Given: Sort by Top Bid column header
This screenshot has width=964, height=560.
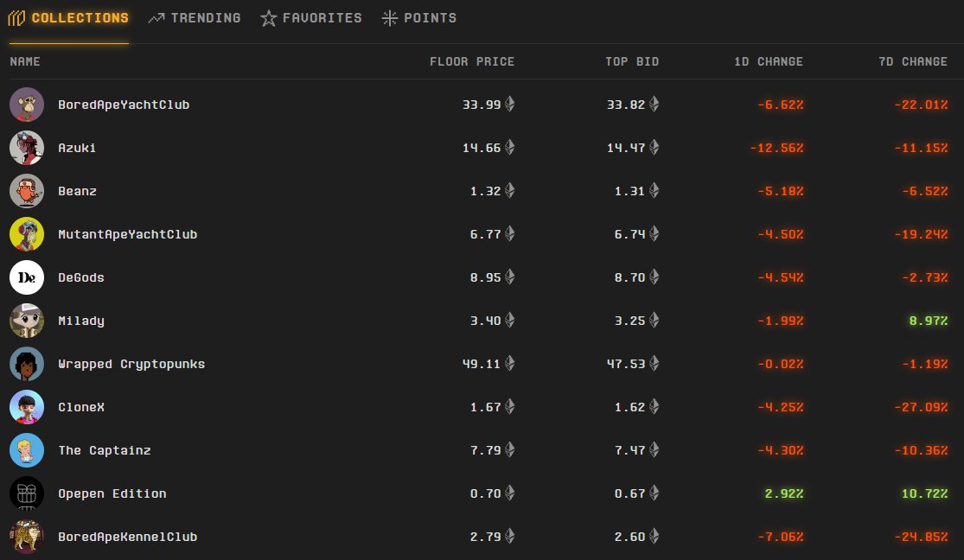Looking at the screenshot, I should pos(631,61).
